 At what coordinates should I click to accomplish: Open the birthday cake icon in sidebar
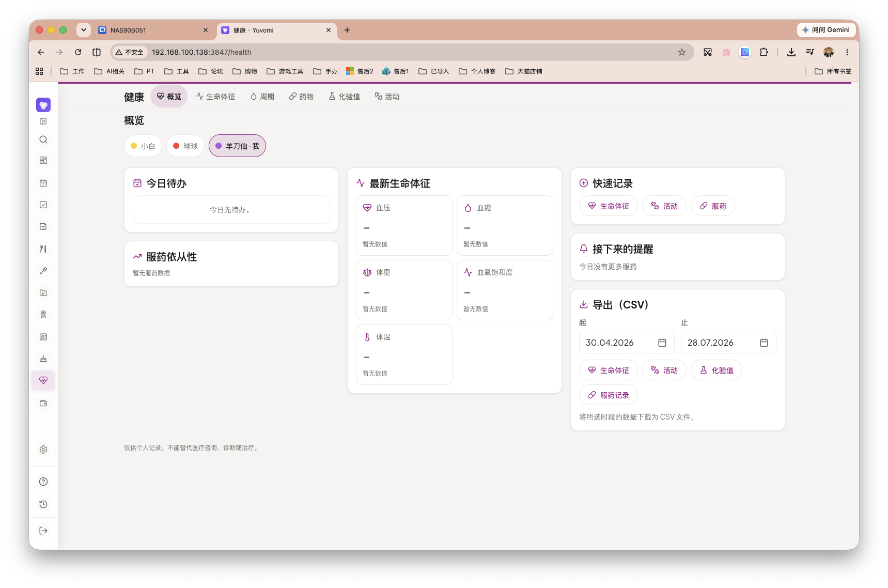tap(43, 359)
